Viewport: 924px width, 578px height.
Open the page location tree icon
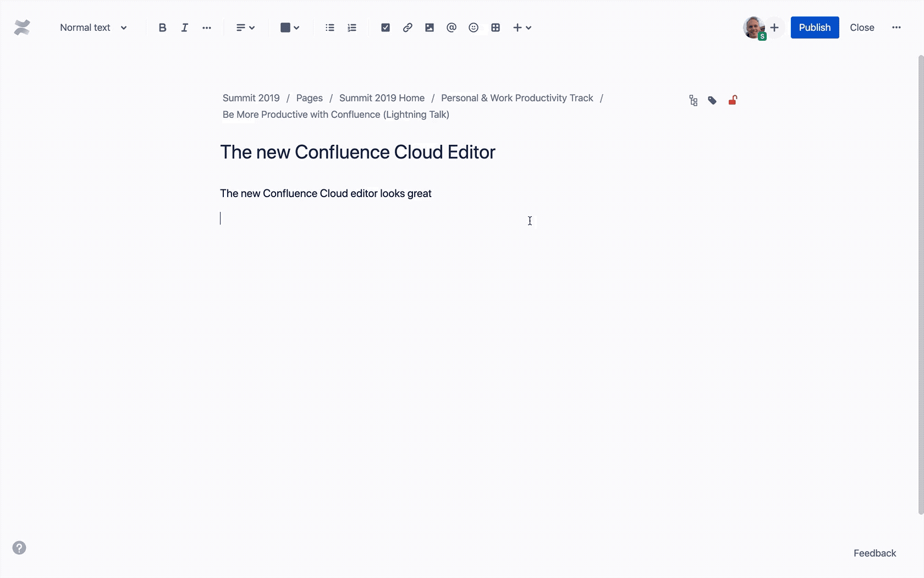click(x=693, y=100)
